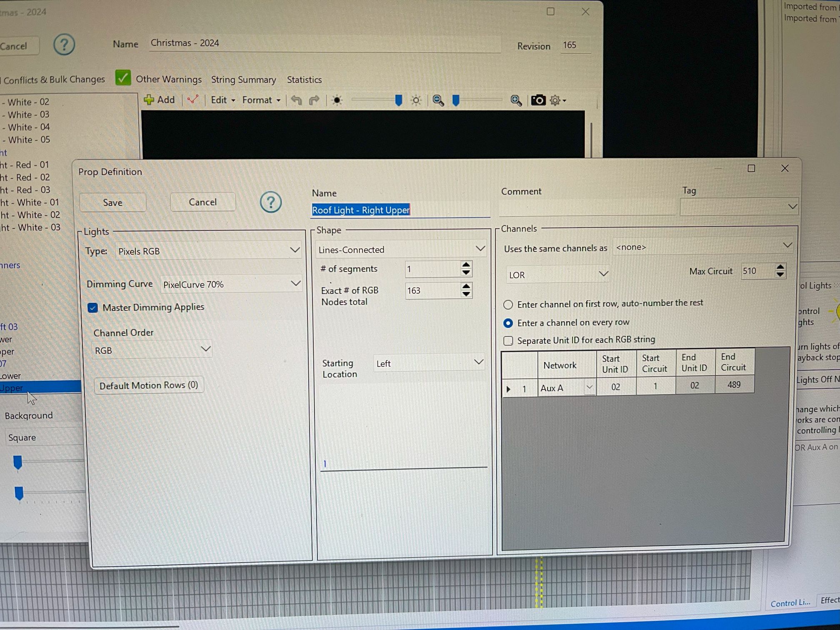Enable Separate Unit ID for each RGB string
840x630 pixels.
point(508,341)
